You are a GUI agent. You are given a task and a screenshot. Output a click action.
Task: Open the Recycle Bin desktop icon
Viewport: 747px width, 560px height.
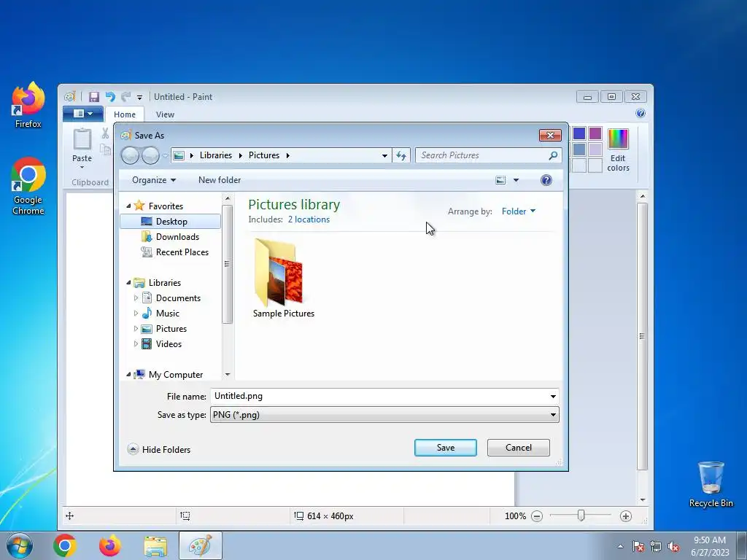711,485
